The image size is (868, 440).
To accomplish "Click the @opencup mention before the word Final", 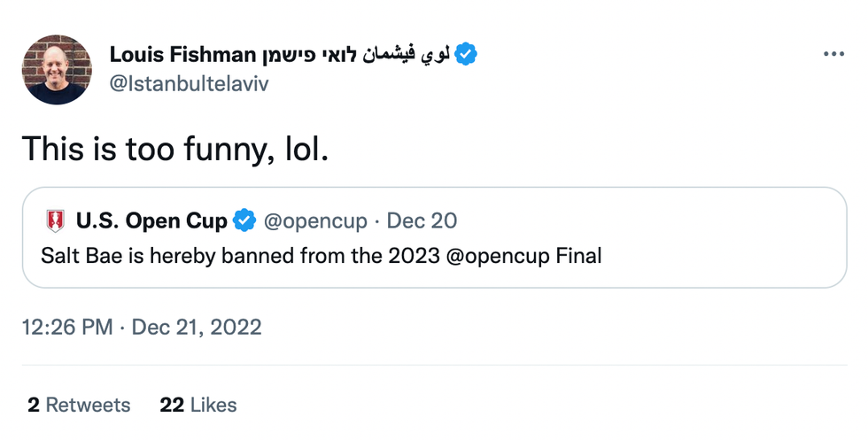I will [x=502, y=257].
